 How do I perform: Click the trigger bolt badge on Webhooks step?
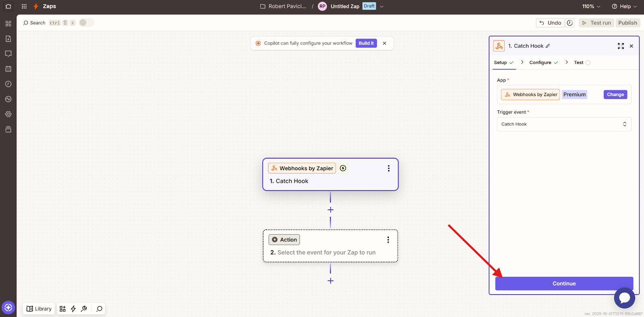coord(343,169)
